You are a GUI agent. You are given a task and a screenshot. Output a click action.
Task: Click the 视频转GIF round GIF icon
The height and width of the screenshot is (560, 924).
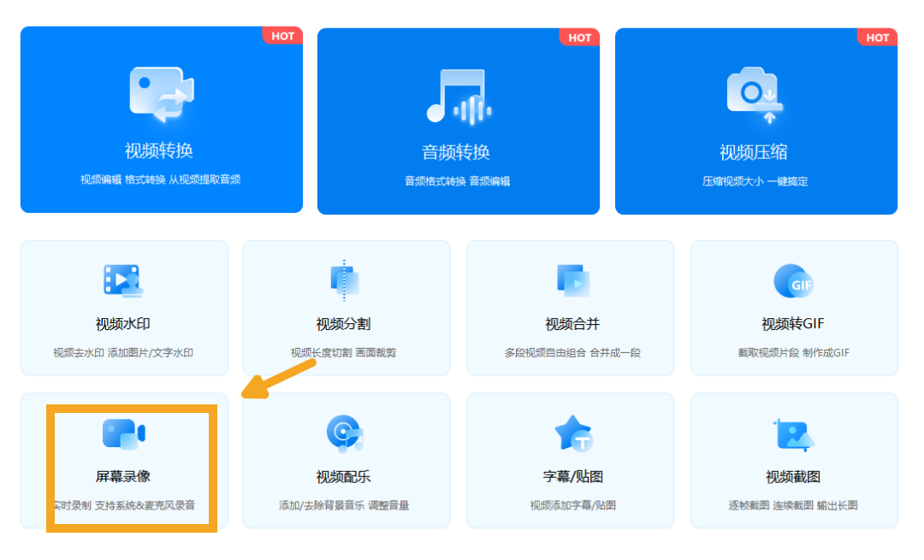click(x=794, y=281)
